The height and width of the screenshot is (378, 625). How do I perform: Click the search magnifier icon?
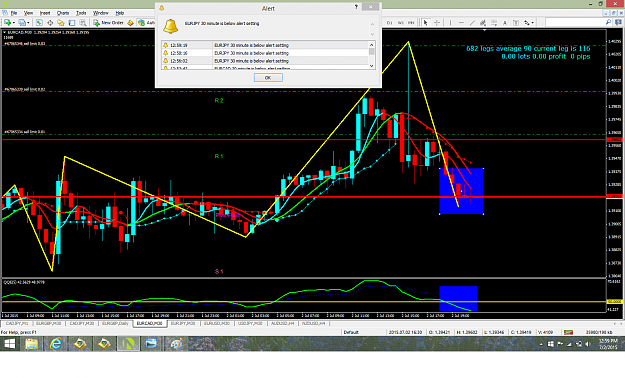608,22
